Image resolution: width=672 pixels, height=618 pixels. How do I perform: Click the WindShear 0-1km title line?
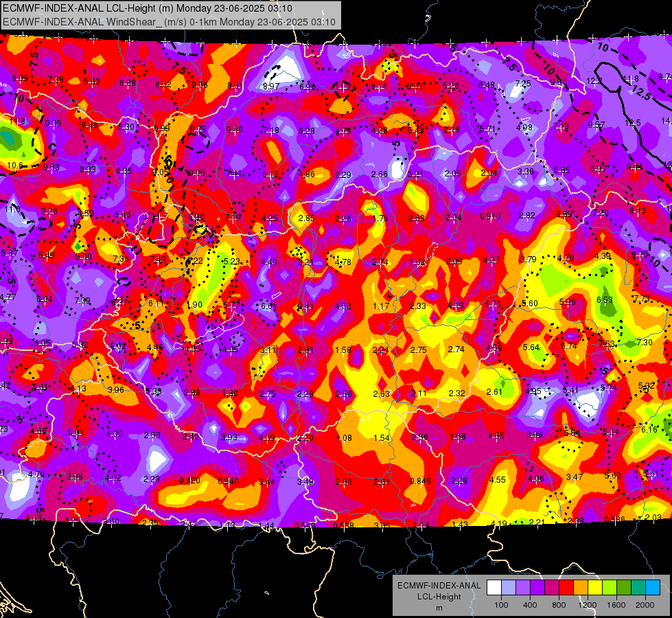169,22
